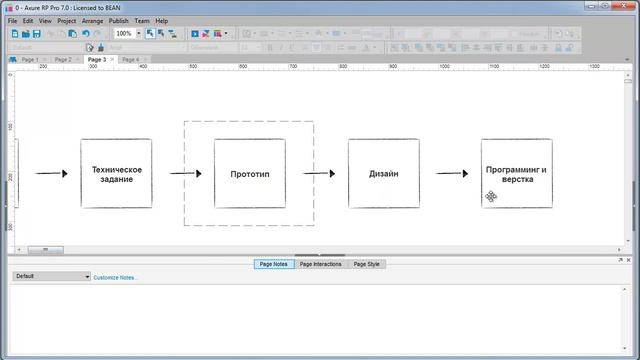Click the Generate HTML output icon
Viewport: 640px width, 360px height.
point(218,34)
